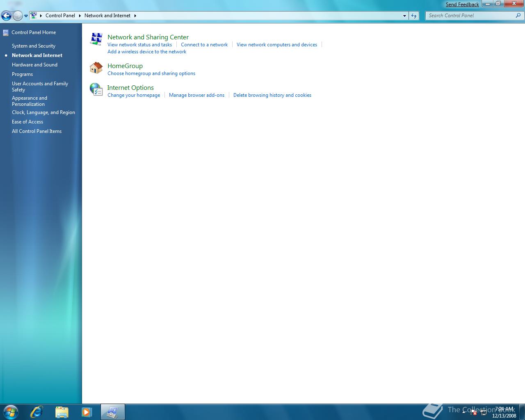This screenshot has width=525, height=420.
Task: Click the Send Feedback link
Action: pos(462,5)
